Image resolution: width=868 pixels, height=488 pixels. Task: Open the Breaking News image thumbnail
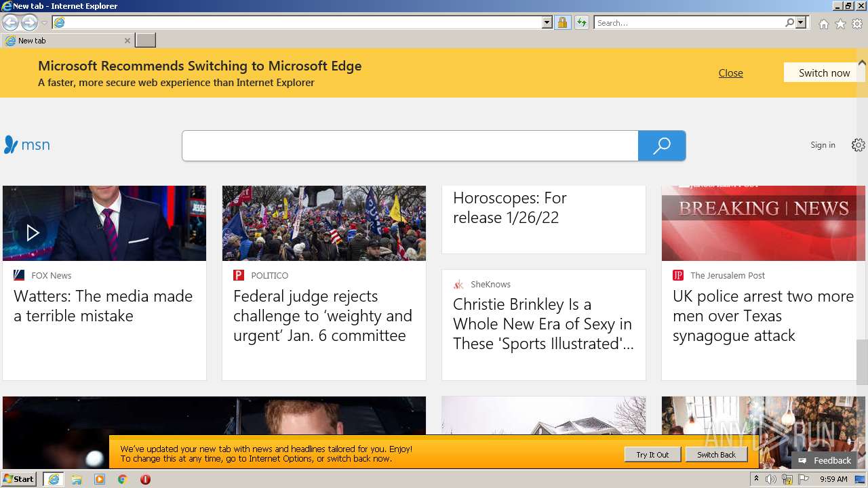coord(764,223)
